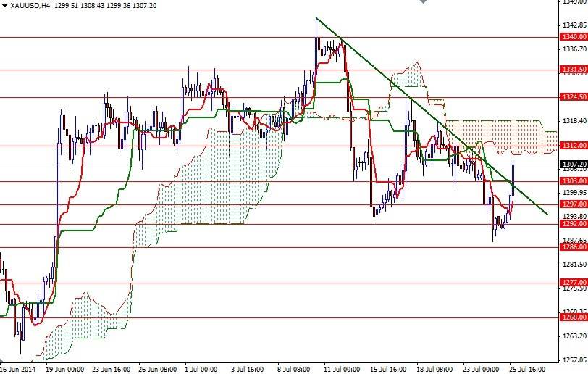Click the 1281.50 price scale value
The height and width of the screenshot is (374, 588).
point(574,265)
